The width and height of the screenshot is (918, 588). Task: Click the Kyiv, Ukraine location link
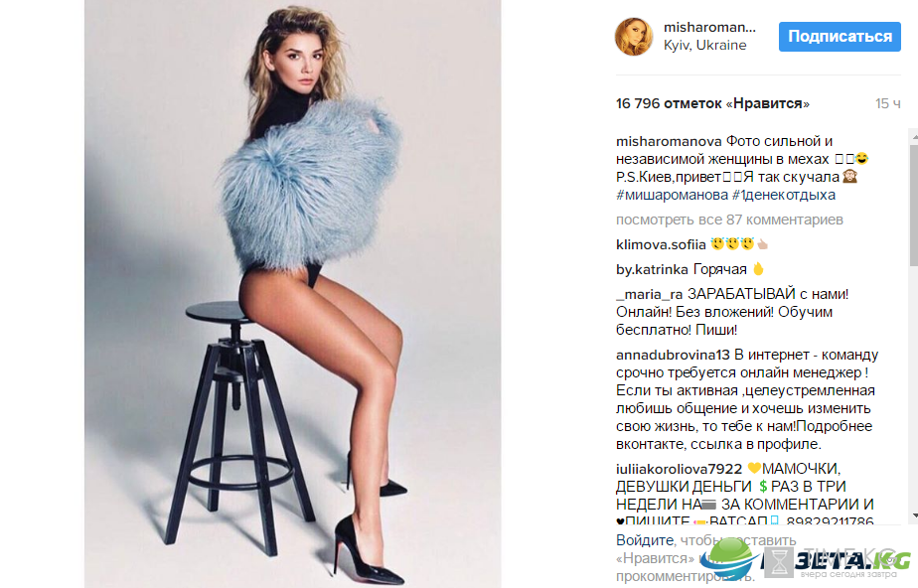click(705, 45)
